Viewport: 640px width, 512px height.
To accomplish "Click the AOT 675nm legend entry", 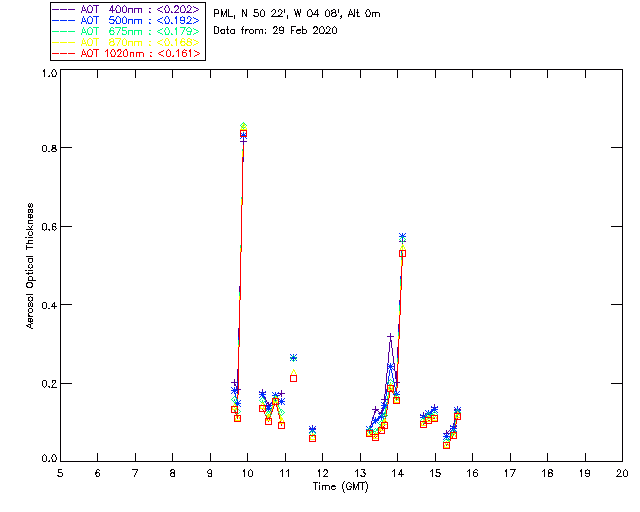I will (x=128, y=31).
